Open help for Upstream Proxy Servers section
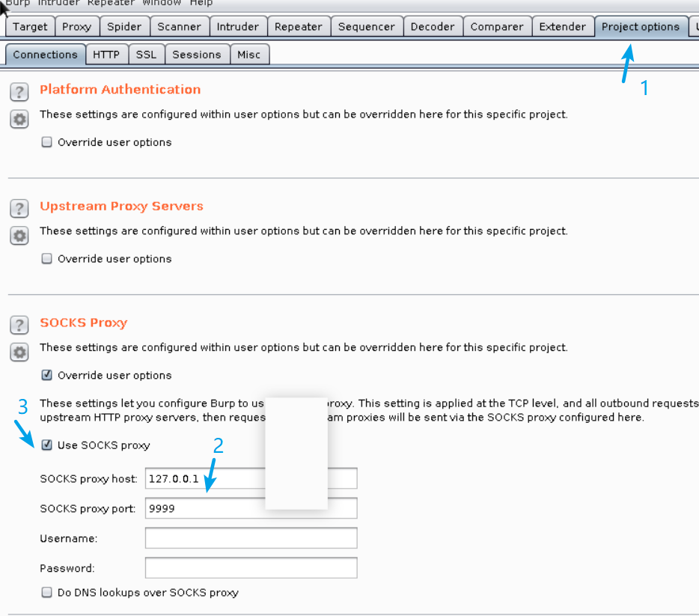The width and height of the screenshot is (699, 616). 19,208
